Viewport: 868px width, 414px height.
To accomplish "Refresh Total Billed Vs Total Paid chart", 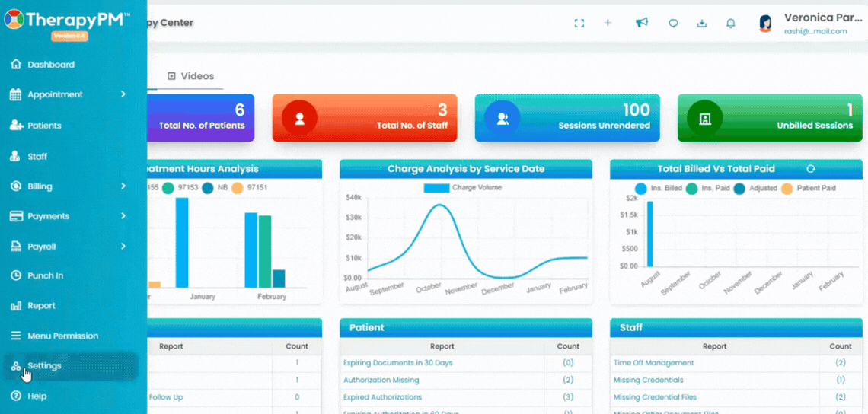I will point(811,169).
